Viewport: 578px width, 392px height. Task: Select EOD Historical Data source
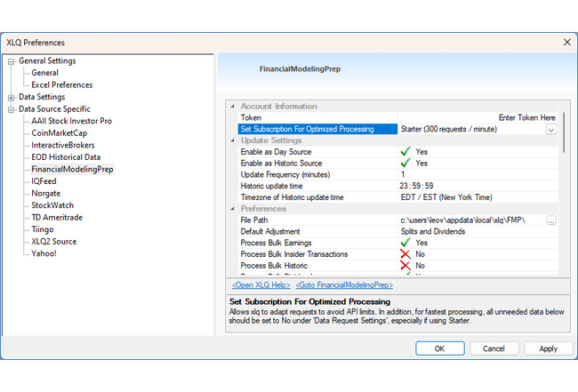[x=66, y=157]
